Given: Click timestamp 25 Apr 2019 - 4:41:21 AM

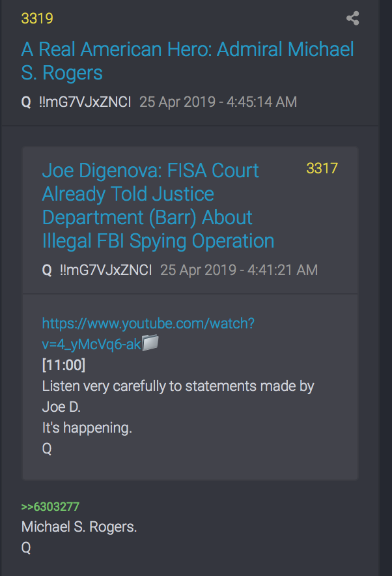Looking at the screenshot, I should coord(239,270).
